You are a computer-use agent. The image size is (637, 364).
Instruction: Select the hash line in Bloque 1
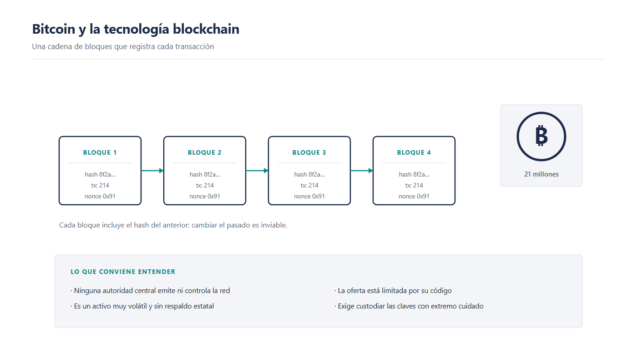point(100,174)
